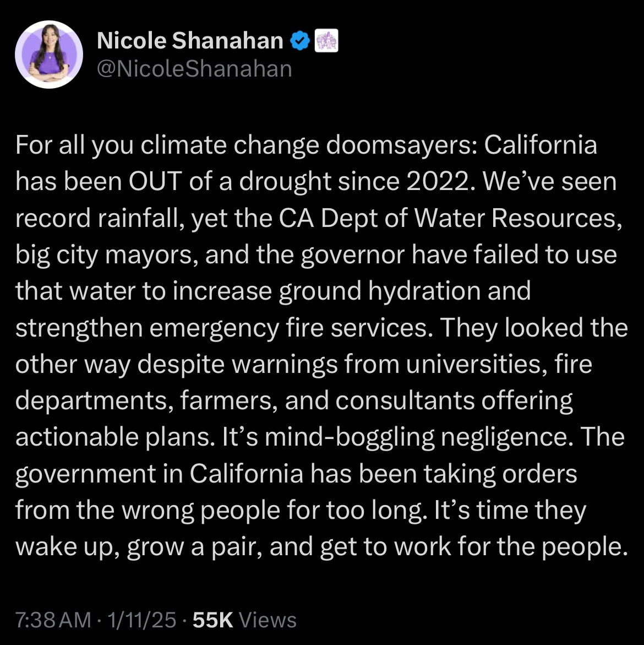
Task: Click the Views label at the bottom
Action: click(x=268, y=619)
